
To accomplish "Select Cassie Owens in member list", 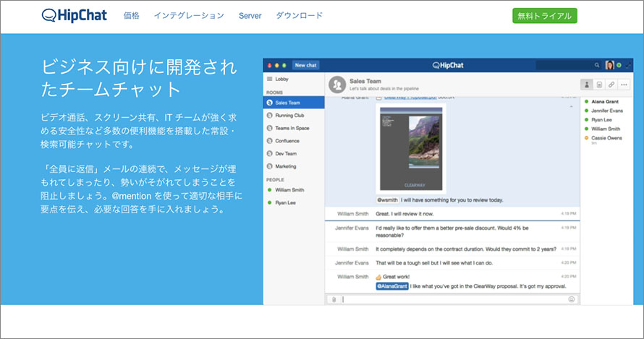I will point(606,138).
